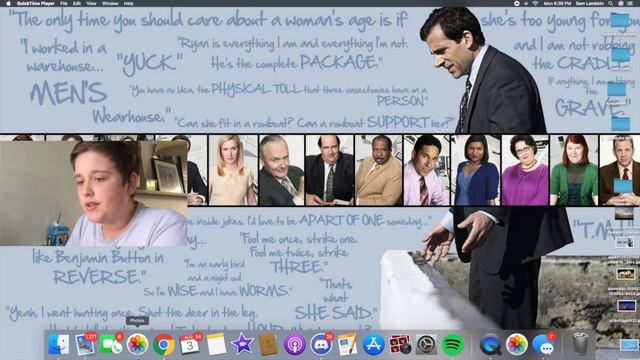The height and width of the screenshot is (360, 640).
Task: Open the Help menu
Action: point(129,3)
